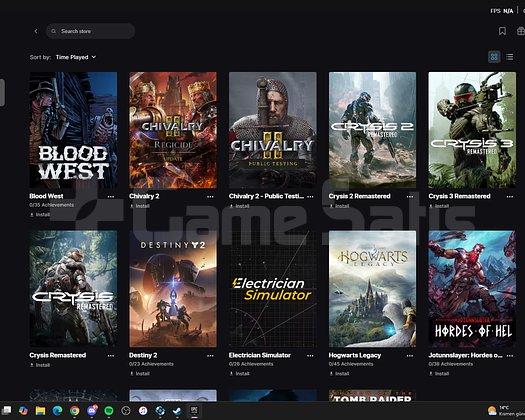Select the Destiny 2 cover art
Image resolution: width=525 pixels, height=420 pixels.
[x=173, y=289]
